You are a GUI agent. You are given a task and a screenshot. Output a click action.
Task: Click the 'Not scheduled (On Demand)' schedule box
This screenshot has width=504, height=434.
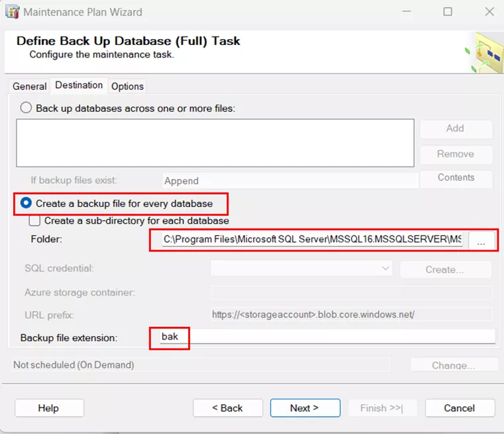[x=201, y=365]
